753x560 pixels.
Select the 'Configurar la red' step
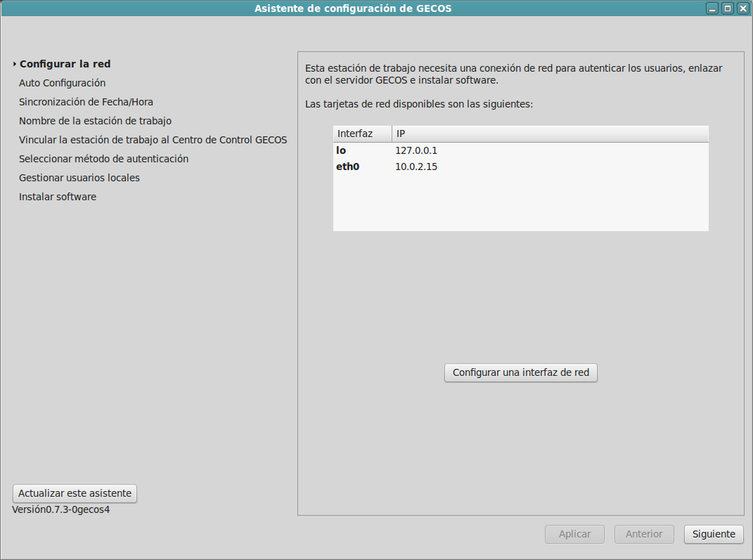point(65,64)
